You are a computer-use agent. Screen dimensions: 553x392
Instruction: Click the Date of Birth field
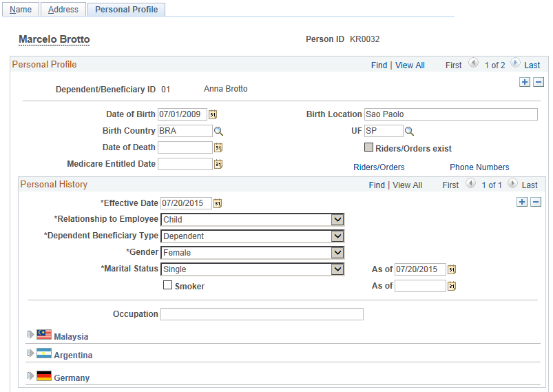(182, 114)
